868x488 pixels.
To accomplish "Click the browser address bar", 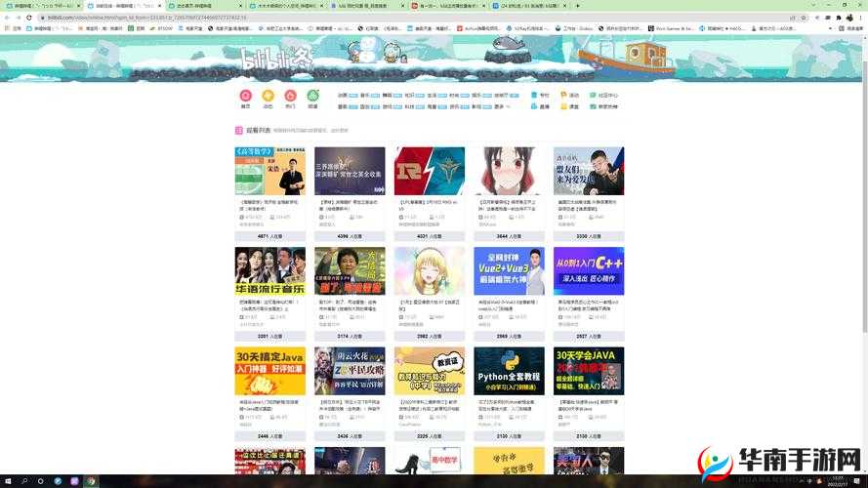I will [x=293, y=18].
